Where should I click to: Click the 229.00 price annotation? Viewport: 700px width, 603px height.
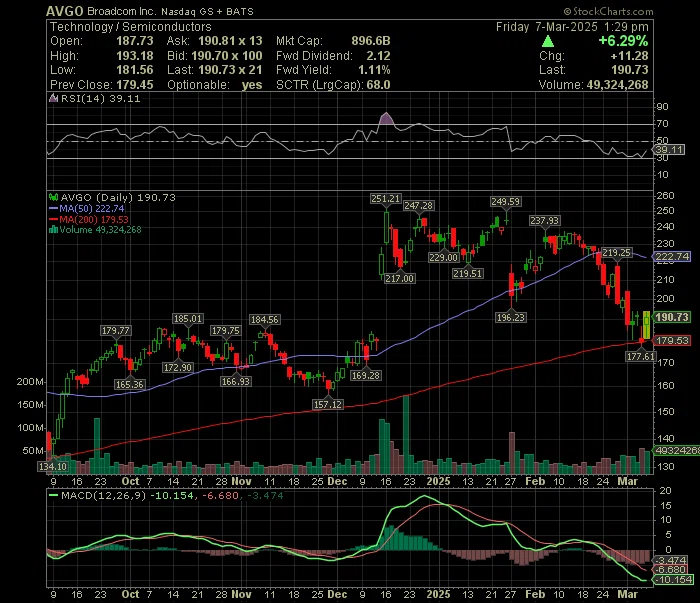pos(443,258)
